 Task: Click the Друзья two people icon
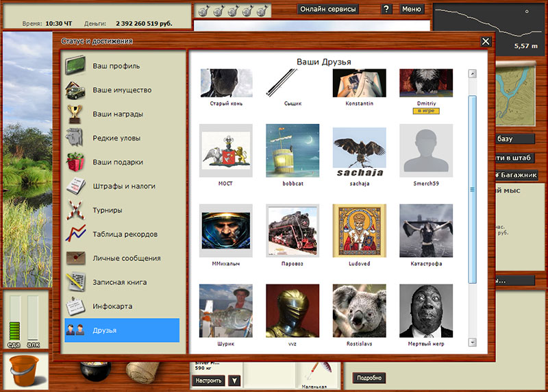(75, 330)
